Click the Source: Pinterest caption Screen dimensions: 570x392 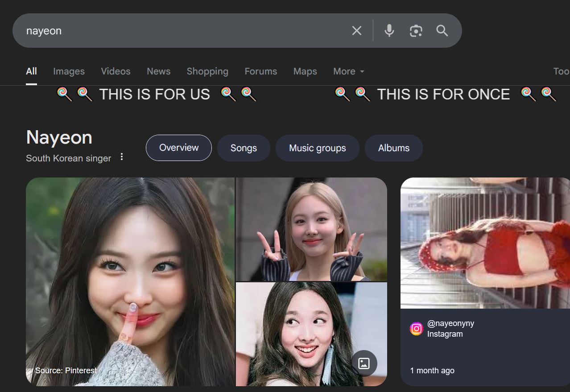[x=66, y=371]
